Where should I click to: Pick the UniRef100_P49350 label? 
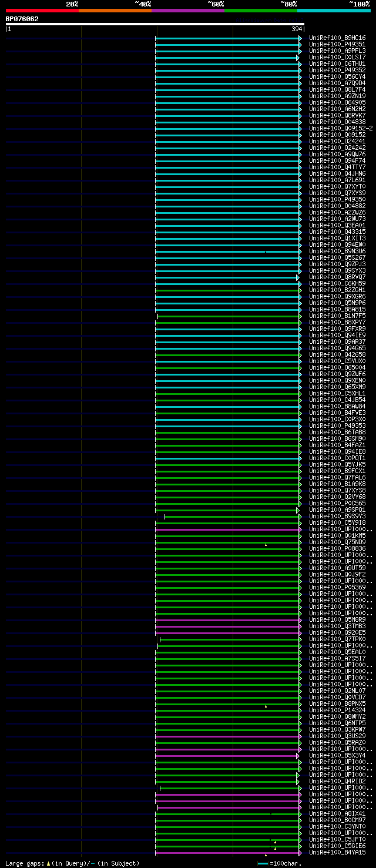[337, 199]
